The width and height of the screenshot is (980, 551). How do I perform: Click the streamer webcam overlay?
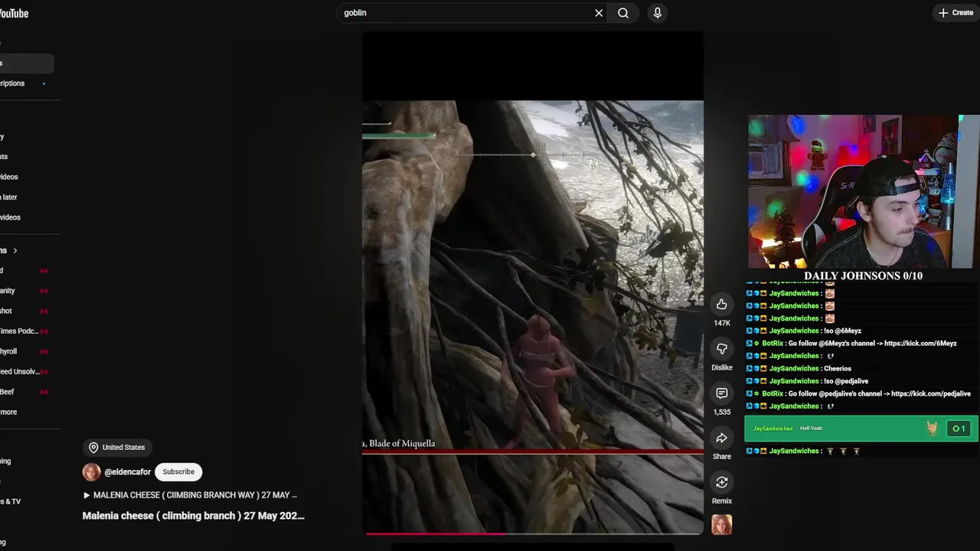click(864, 191)
